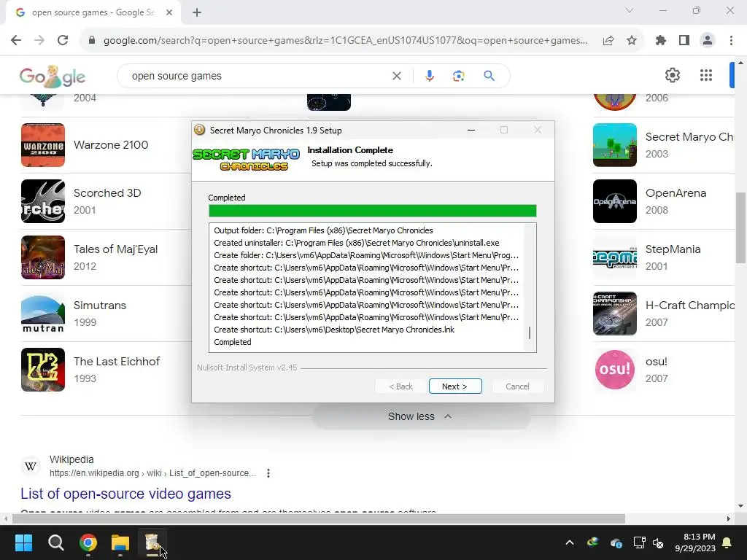Open 'List of open-source video games' link
This screenshot has height=560, width=747.
pyautogui.click(x=125, y=494)
